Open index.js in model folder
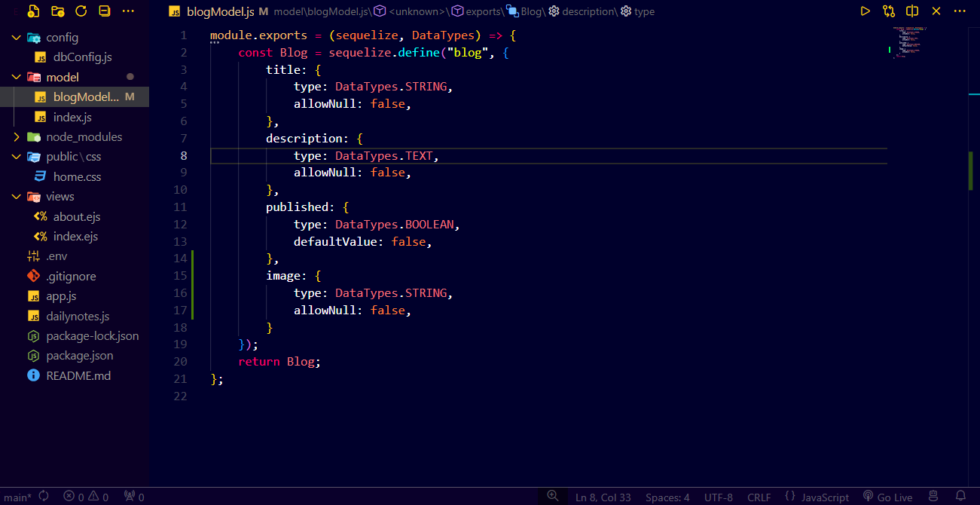This screenshot has height=505, width=980. coord(75,117)
